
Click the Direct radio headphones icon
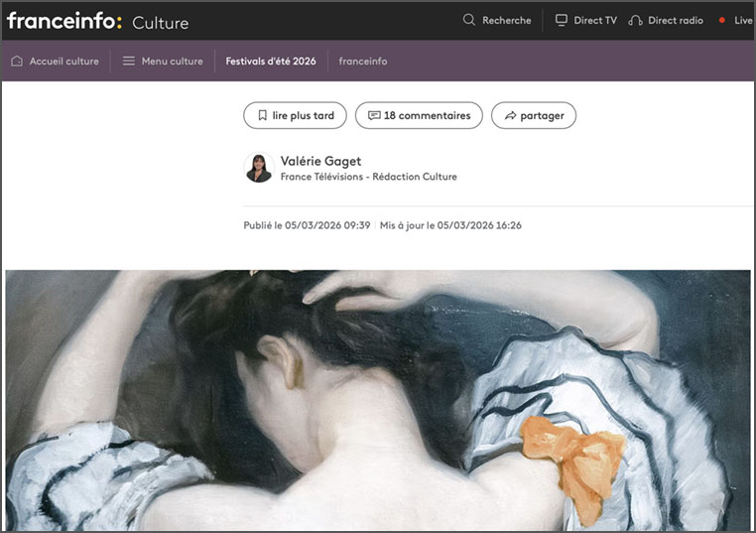pos(636,20)
